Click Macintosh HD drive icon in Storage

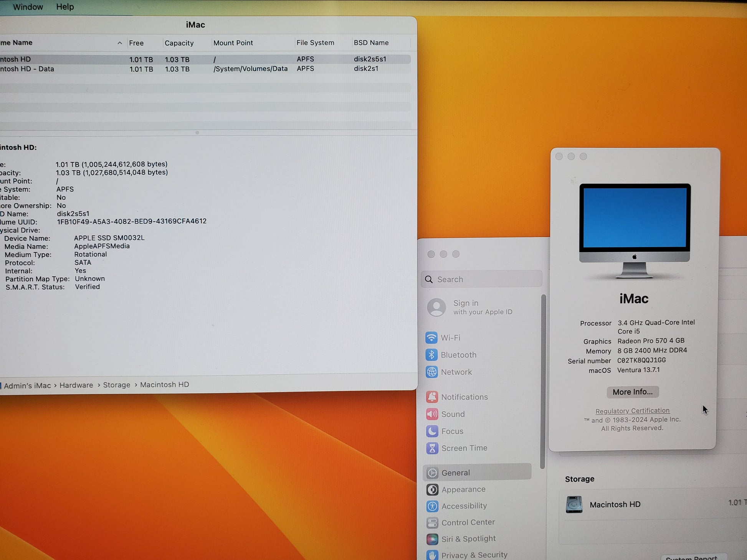[x=574, y=504]
